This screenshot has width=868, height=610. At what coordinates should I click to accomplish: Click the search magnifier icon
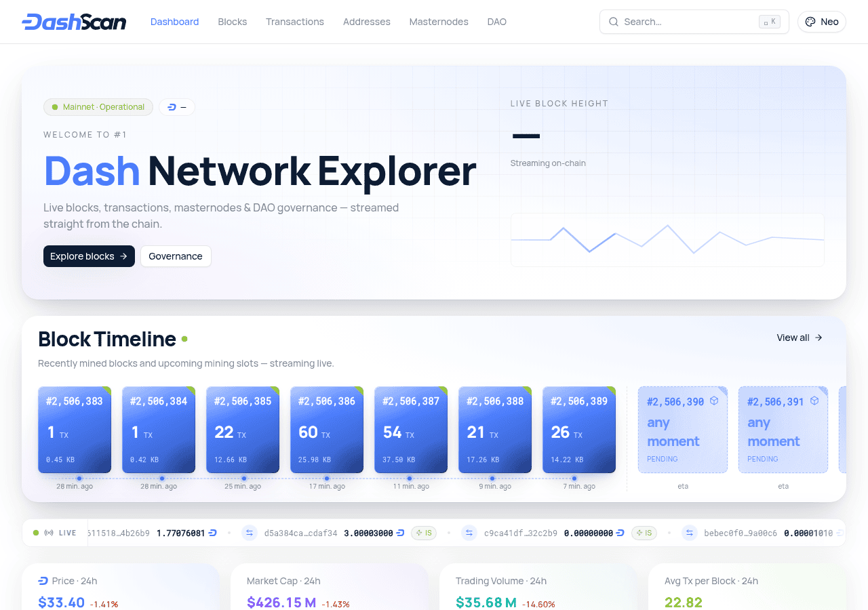point(614,22)
